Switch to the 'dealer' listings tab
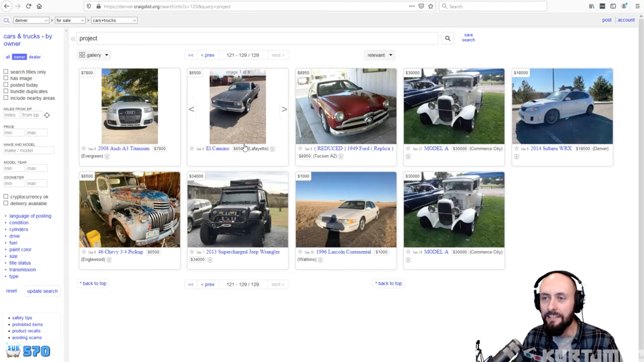The width and height of the screenshot is (644, 362). tap(34, 57)
